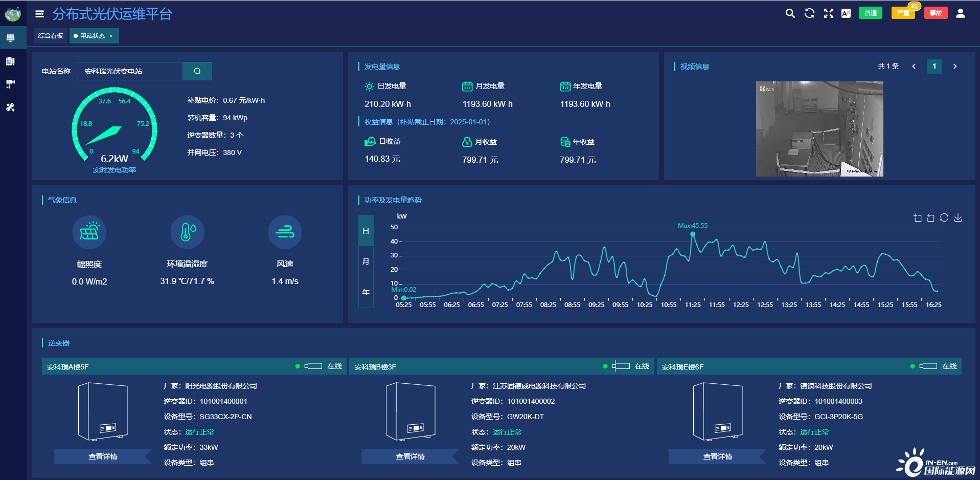Select the 年 (year) chart view
This screenshot has height=480, width=980.
coord(366,292)
